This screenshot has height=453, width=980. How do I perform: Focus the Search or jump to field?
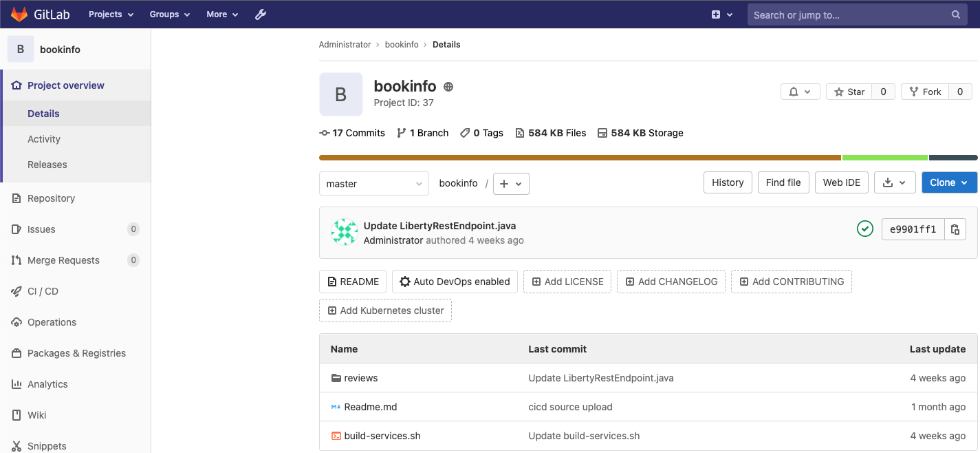849,14
